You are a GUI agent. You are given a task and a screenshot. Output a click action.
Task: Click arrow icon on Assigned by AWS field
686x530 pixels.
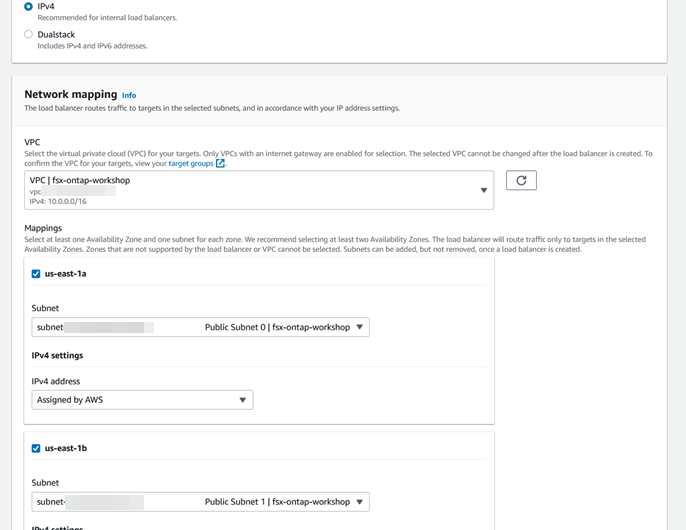[x=242, y=400]
